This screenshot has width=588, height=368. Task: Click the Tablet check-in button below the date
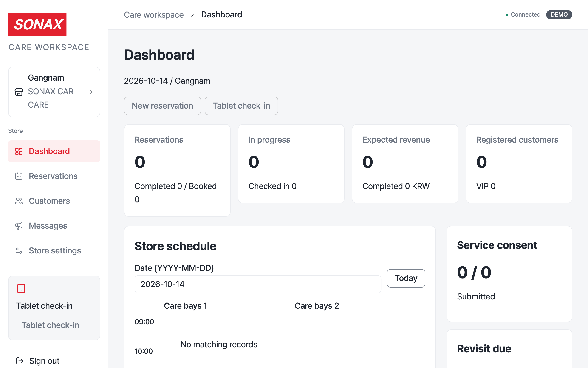241,106
